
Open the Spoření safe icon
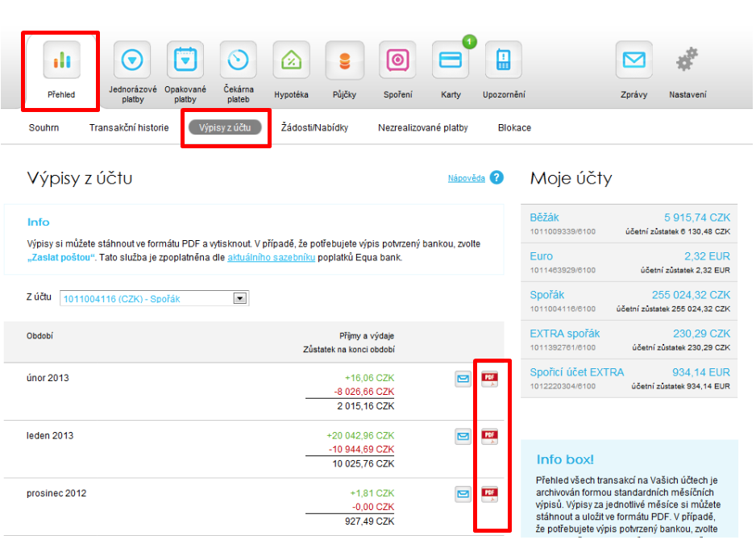pyautogui.click(x=397, y=61)
